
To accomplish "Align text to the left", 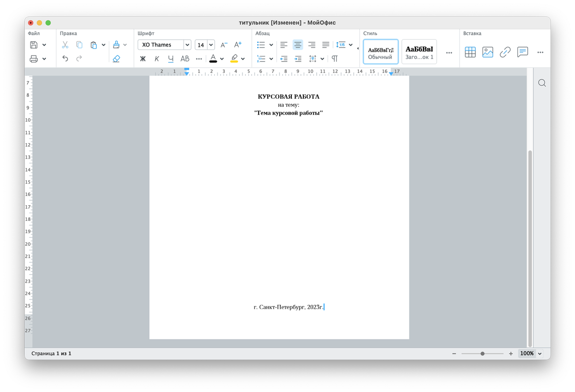I will [x=284, y=45].
